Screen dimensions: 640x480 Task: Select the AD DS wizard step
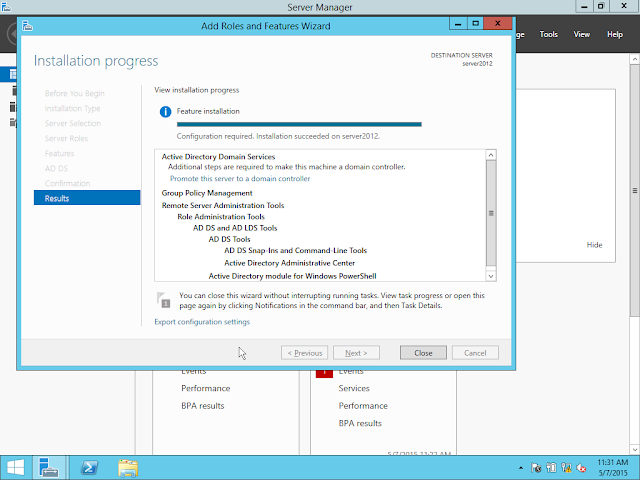tap(56, 169)
